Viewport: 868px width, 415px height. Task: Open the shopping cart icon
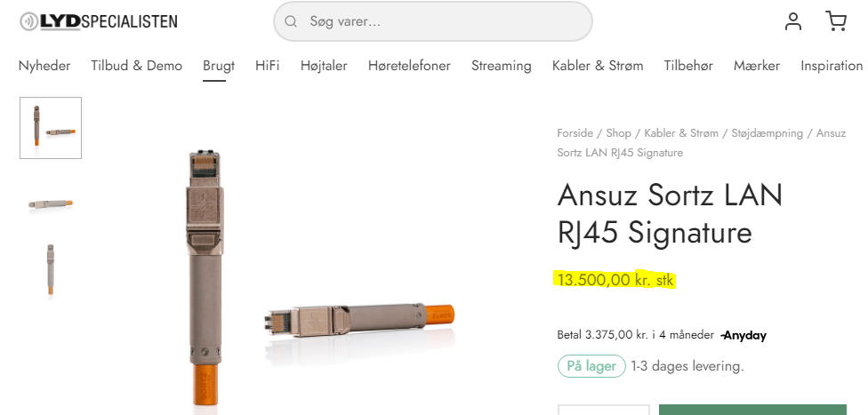coord(836,21)
